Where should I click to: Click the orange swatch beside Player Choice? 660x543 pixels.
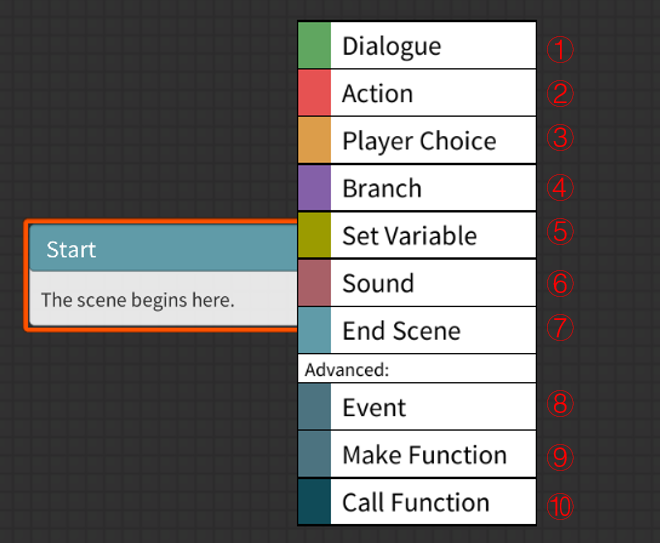coord(314,141)
